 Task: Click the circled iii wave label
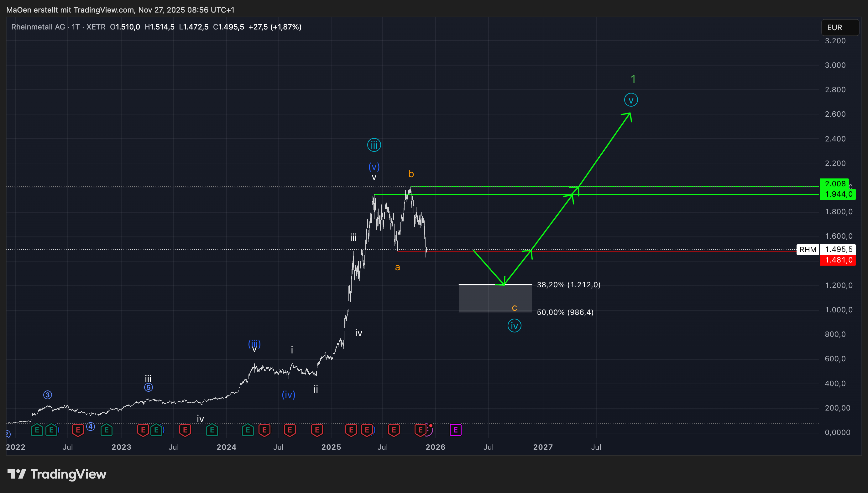[374, 145]
